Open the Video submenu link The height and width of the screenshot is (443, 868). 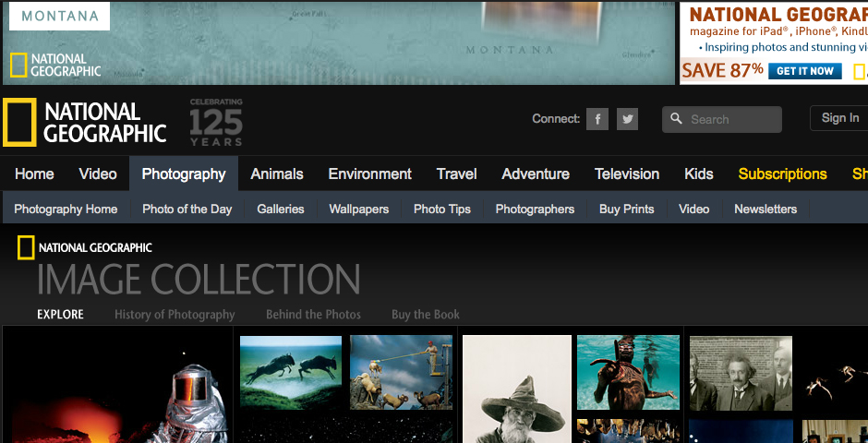tap(694, 210)
